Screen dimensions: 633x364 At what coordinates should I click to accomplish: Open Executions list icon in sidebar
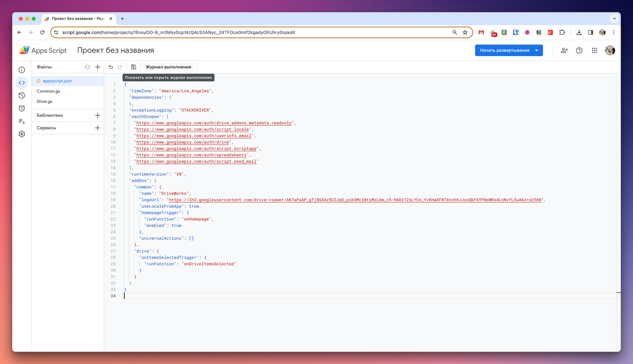pos(22,121)
